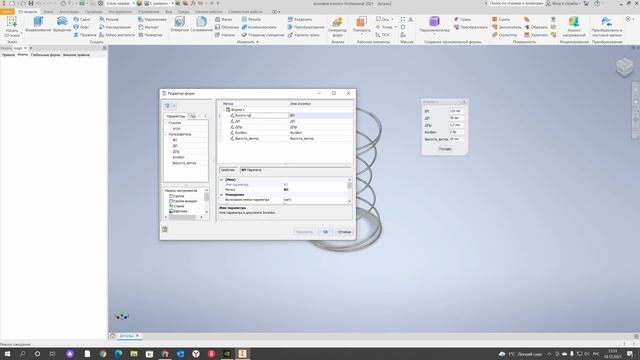Open Анализ напряжений (Stress Analysis)

(574, 27)
